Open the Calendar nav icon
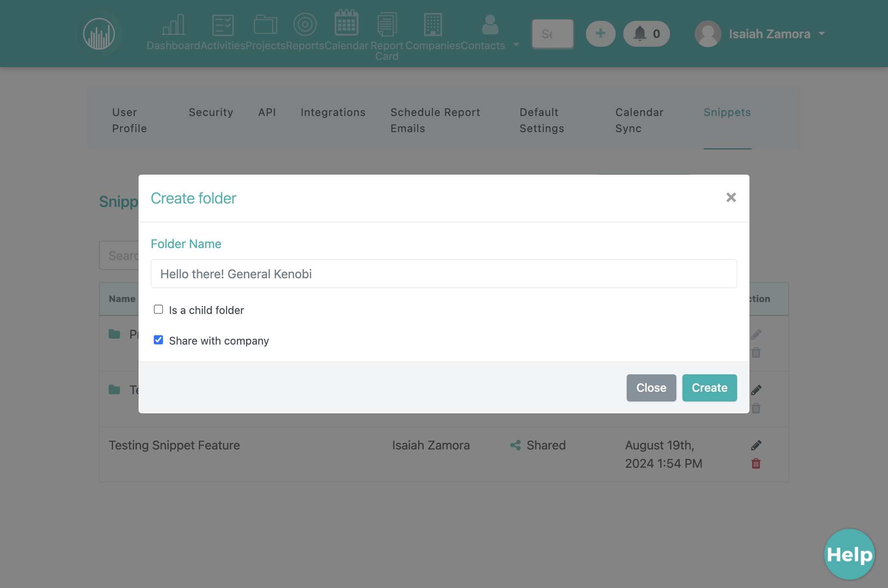Image resolution: width=888 pixels, height=588 pixels. click(346, 23)
